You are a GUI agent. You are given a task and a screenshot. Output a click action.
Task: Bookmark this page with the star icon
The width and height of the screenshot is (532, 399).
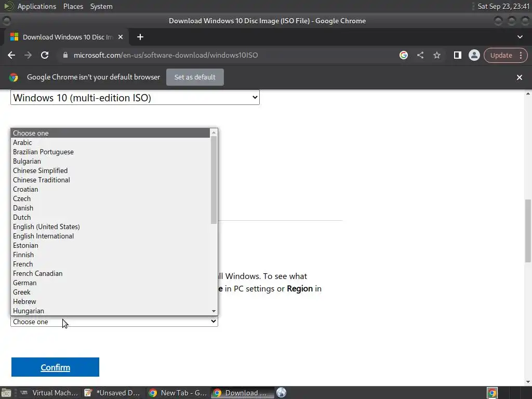click(436, 55)
